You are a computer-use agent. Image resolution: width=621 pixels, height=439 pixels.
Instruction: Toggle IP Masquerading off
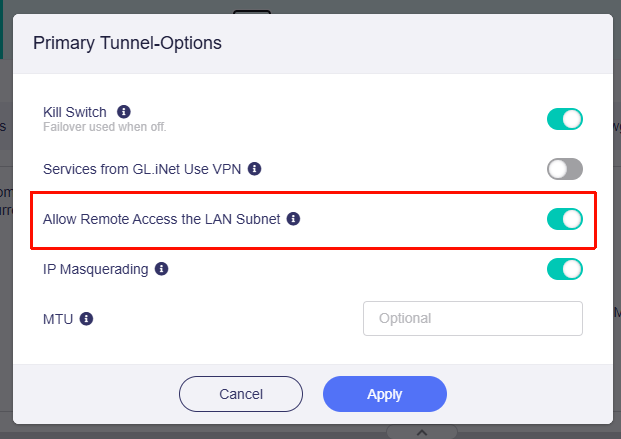click(x=564, y=269)
